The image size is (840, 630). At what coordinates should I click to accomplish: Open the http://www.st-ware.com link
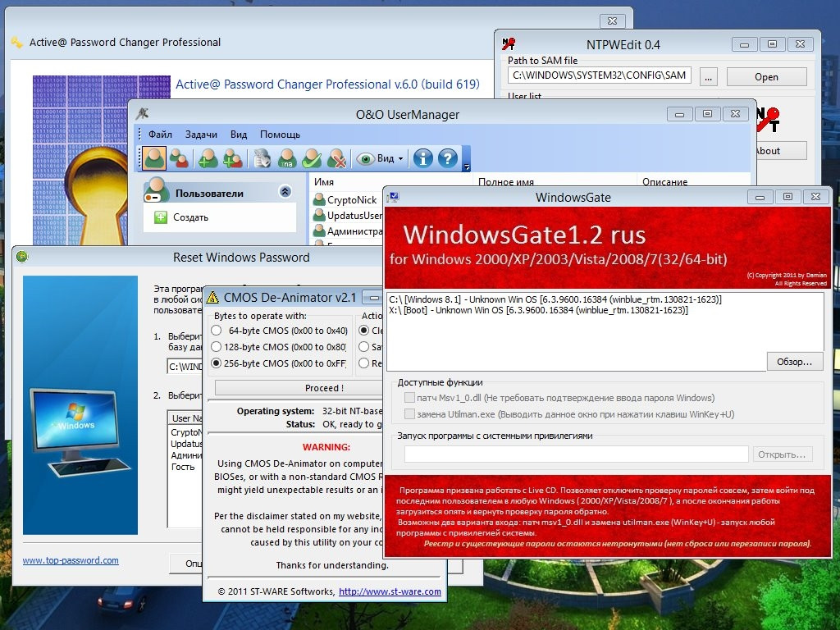[x=390, y=591]
